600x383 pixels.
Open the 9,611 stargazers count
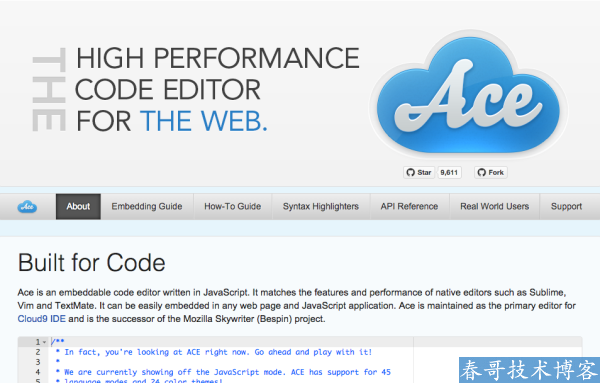tap(449, 173)
